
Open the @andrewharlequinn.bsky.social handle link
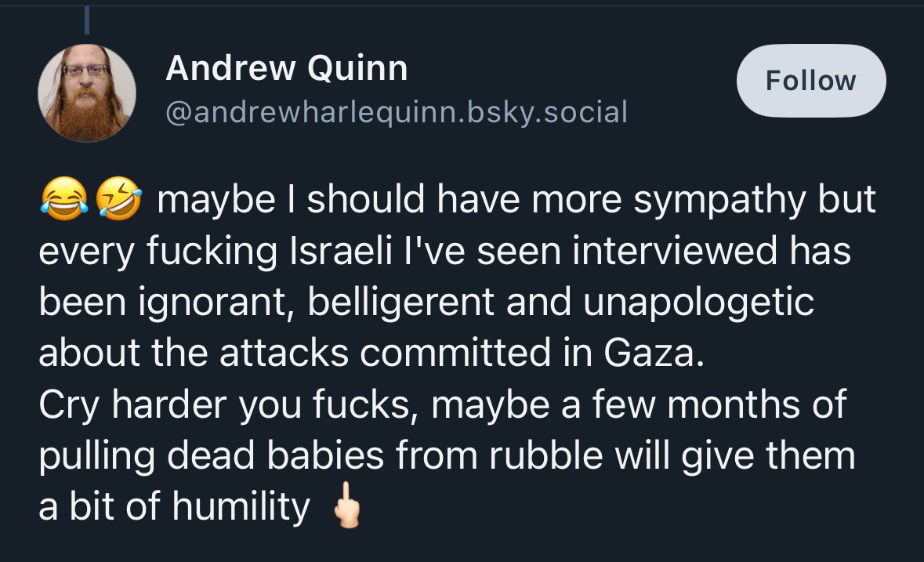pos(397,112)
